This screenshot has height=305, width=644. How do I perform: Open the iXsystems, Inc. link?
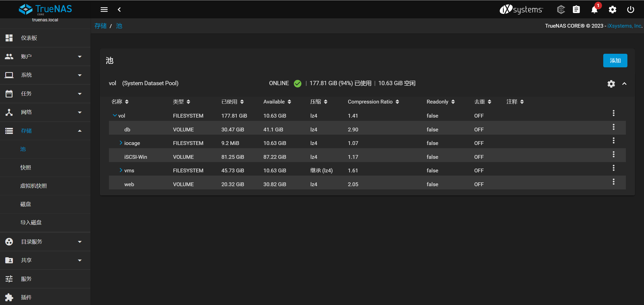tap(624, 26)
